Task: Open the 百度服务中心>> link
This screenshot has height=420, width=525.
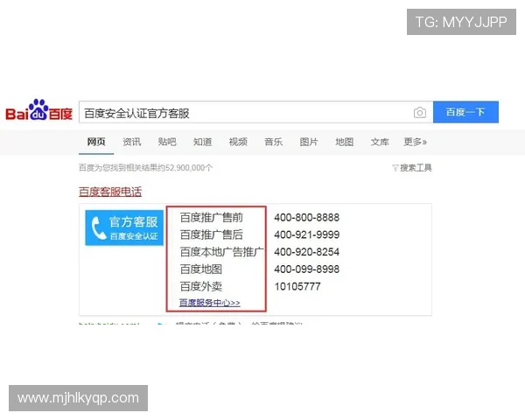Action: tap(210, 303)
